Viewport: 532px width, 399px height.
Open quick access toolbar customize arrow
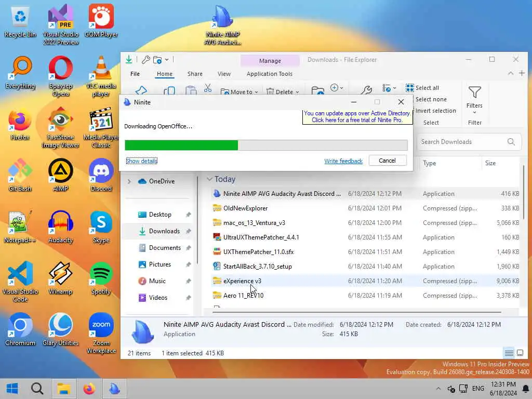(x=167, y=60)
